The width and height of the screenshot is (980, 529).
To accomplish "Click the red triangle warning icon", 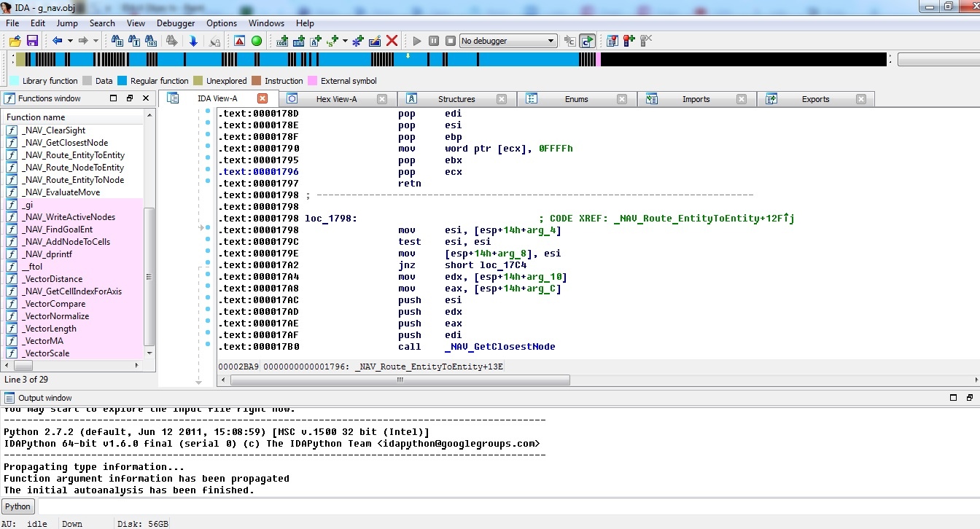I will (x=239, y=41).
